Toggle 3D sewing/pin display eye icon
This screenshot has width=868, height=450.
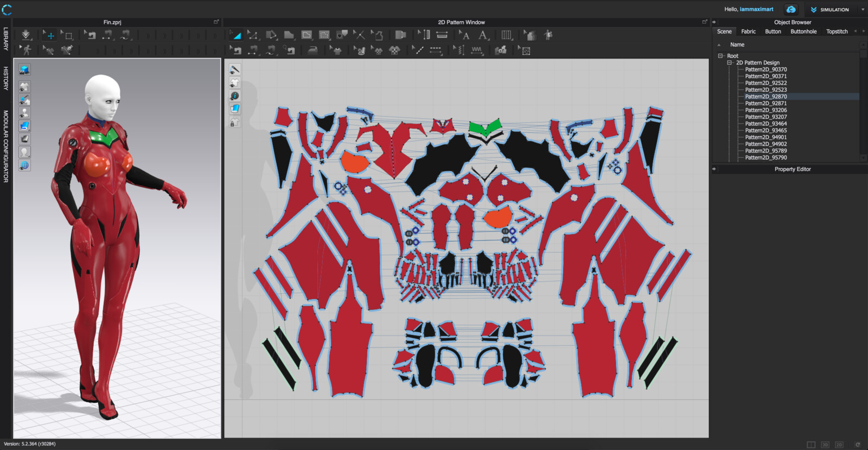(x=24, y=100)
